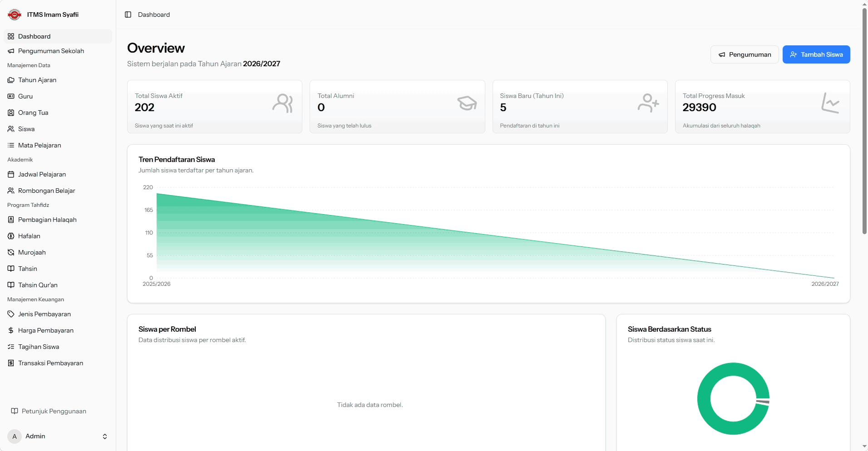This screenshot has width=868, height=451.
Task: Click the 2026/2027 school year text in subtitle
Action: point(261,64)
